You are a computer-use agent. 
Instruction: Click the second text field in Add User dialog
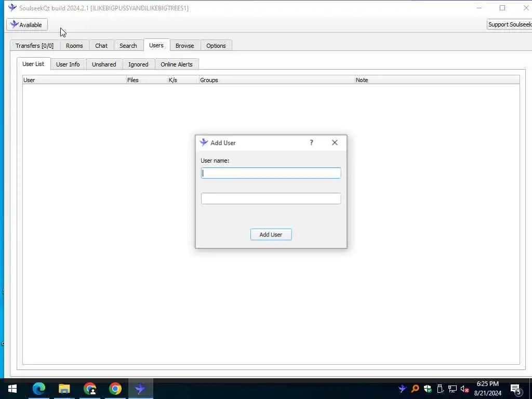click(x=271, y=198)
